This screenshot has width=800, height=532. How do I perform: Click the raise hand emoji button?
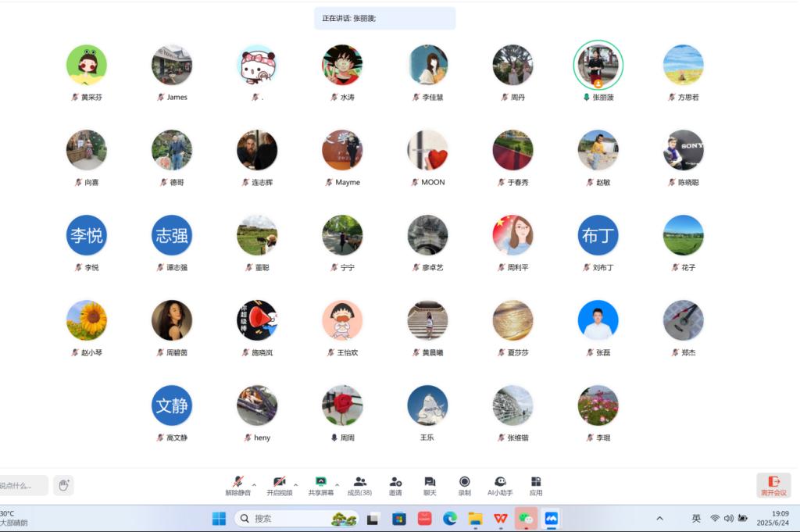(x=64, y=485)
